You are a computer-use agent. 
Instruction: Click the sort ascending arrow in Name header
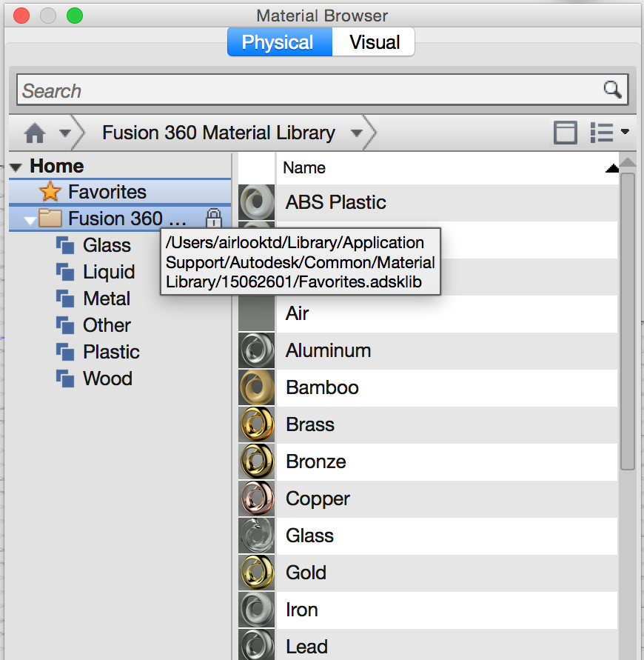(x=612, y=168)
